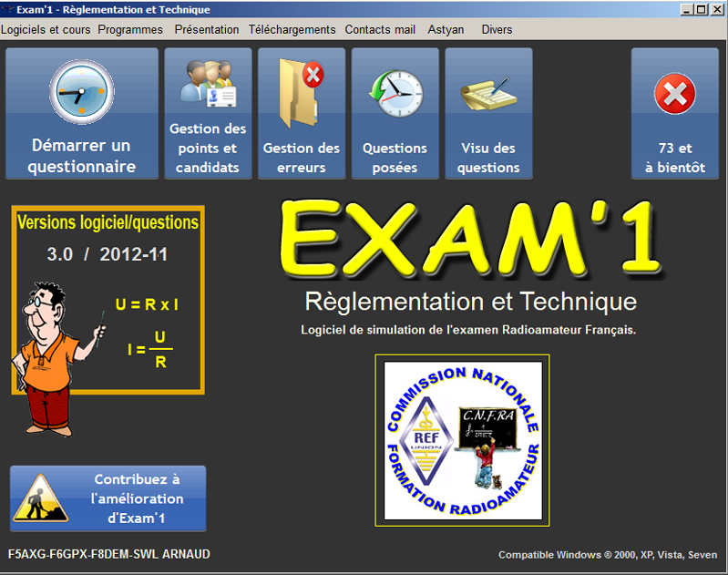
Task: Click the Logiciel de simulation description line
Action: pyautogui.click(x=468, y=330)
